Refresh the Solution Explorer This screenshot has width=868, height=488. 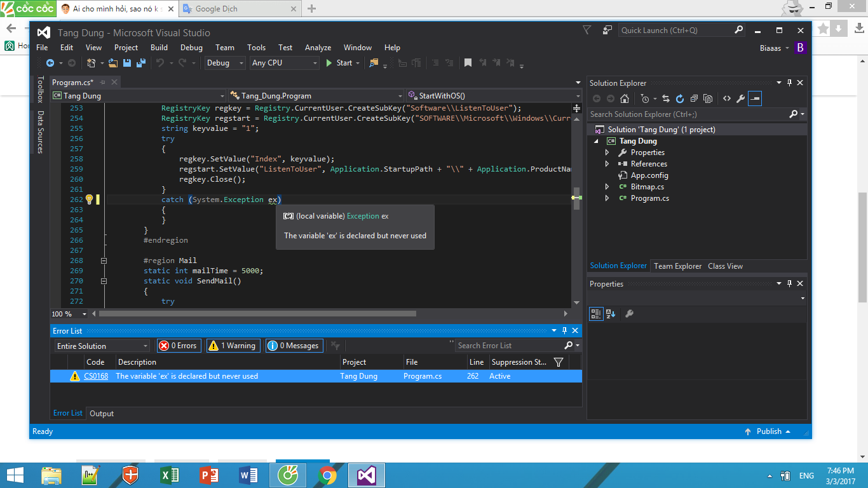(679, 98)
